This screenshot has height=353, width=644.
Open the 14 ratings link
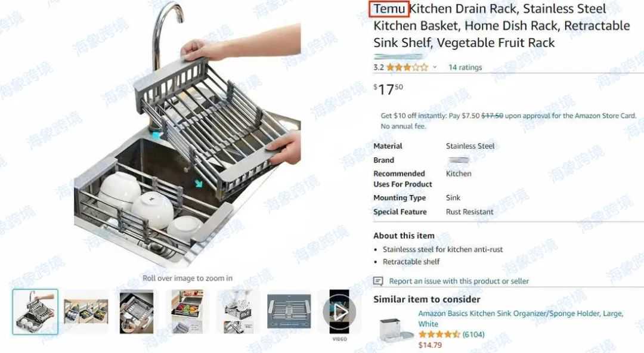(465, 67)
